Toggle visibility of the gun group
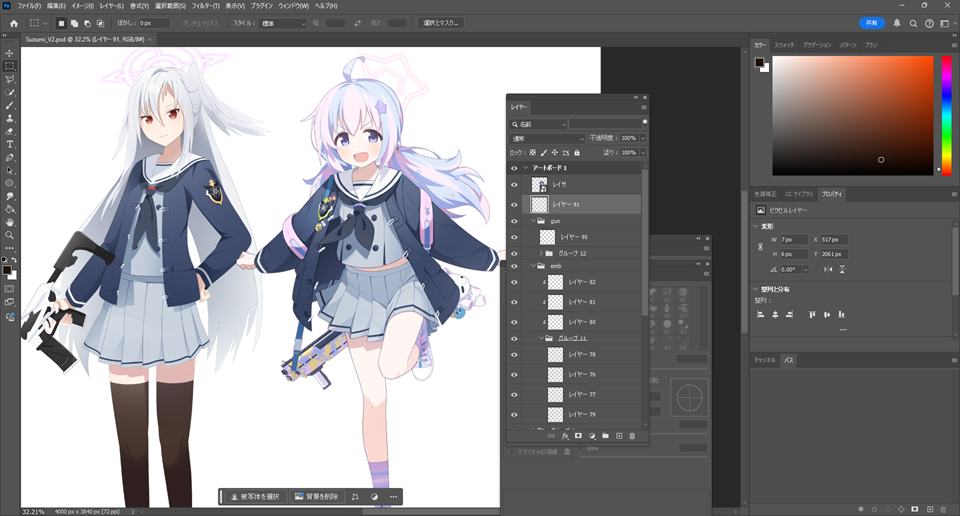This screenshot has height=516, width=960. point(514,220)
